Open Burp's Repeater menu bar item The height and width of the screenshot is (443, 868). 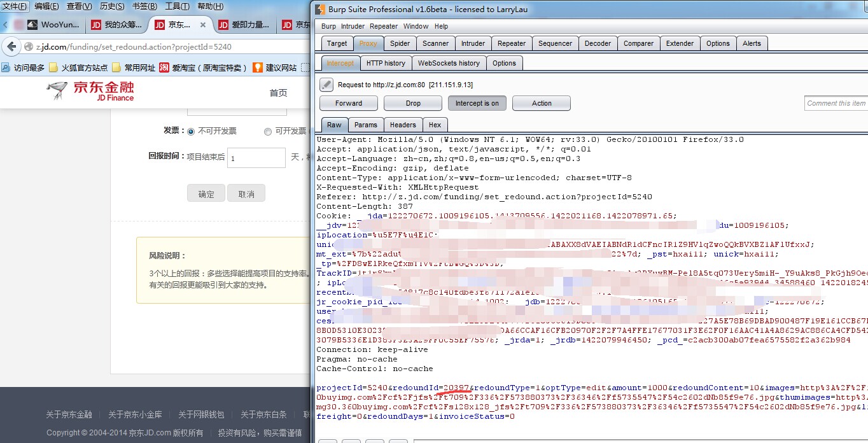point(384,26)
